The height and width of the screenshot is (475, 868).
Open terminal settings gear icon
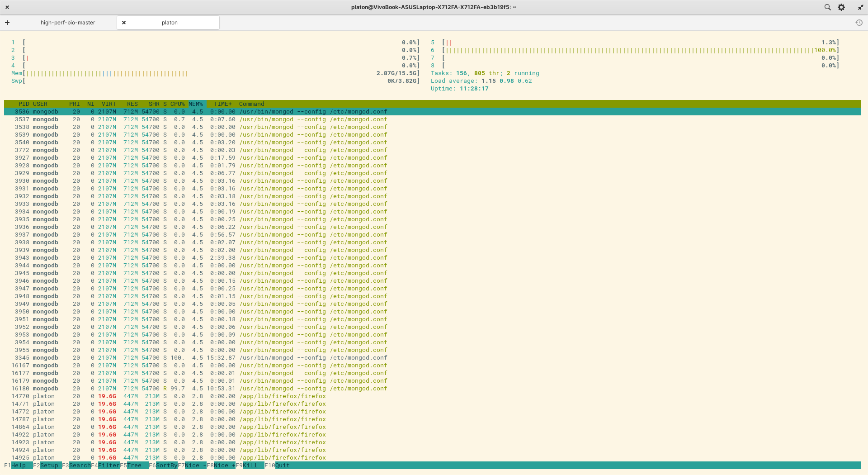click(841, 7)
